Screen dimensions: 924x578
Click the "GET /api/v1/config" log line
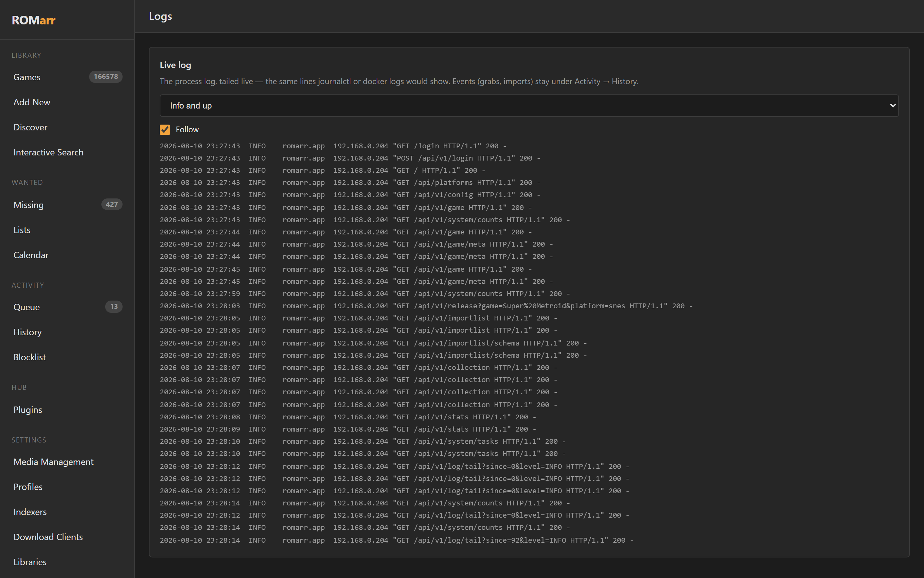[x=350, y=195]
